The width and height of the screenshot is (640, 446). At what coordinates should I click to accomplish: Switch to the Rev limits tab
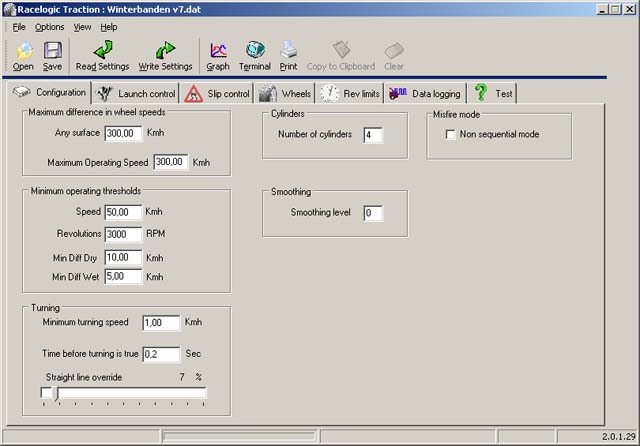[x=350, y=93]
